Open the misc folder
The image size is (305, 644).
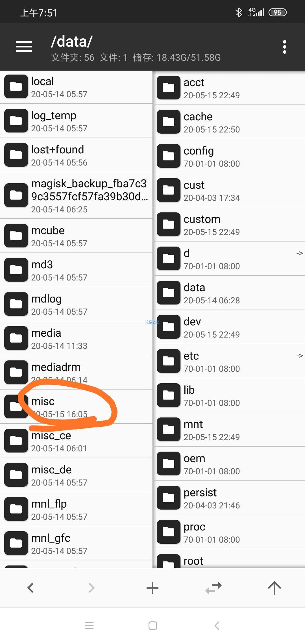(x=76, y=407)
